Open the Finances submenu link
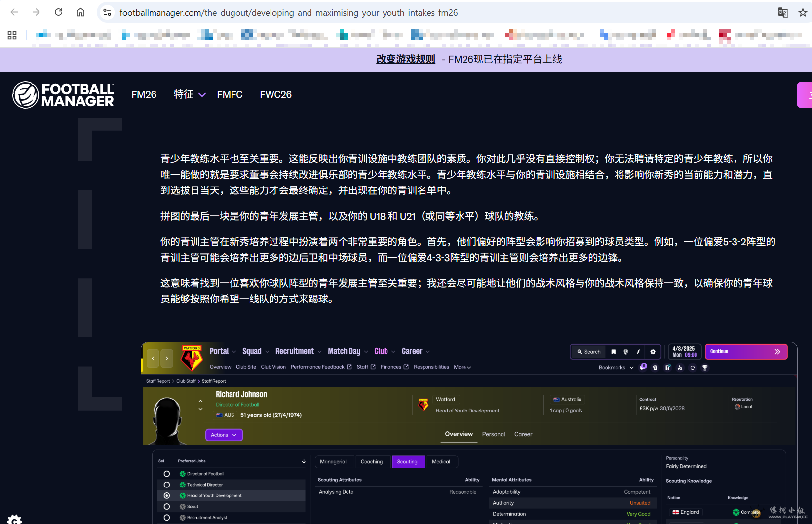Image resolution: width=812 pixels, height=524 pixels. (x=394, y=367)
